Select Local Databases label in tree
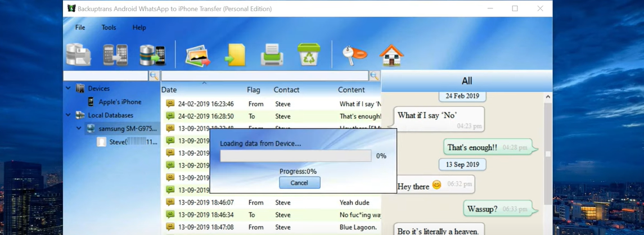 pos(110,115)
